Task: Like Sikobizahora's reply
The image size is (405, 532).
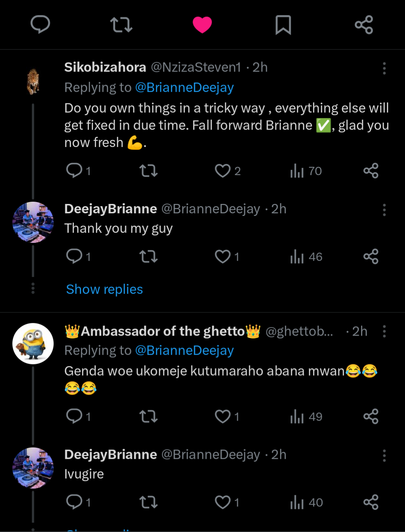Action: pos(223,171)
